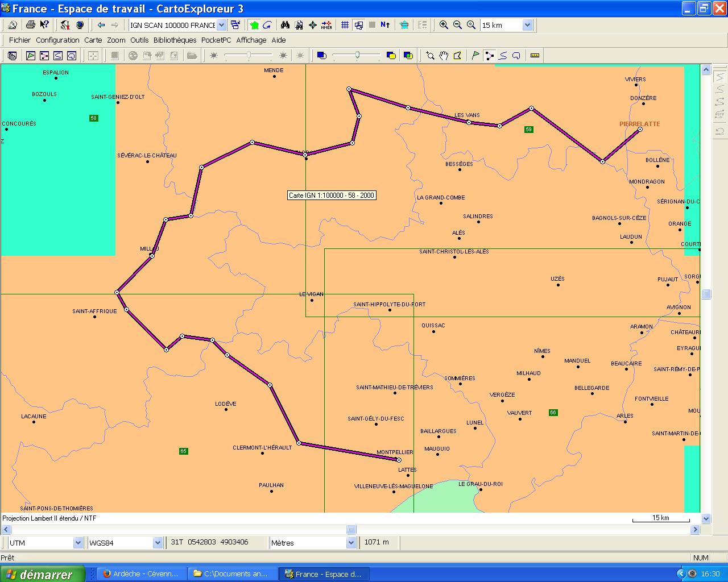
Task: Open the Zoom menu
Action: 116,40
